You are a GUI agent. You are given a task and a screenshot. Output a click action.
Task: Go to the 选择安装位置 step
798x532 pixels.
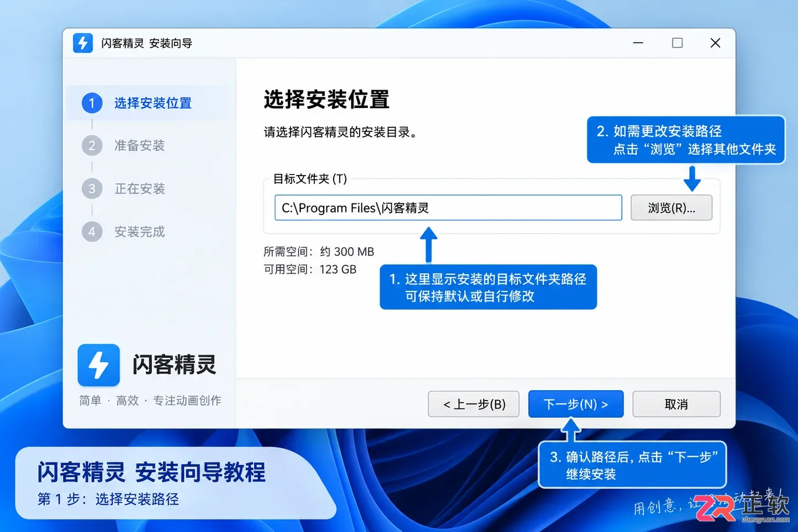(x=153, y=103)
